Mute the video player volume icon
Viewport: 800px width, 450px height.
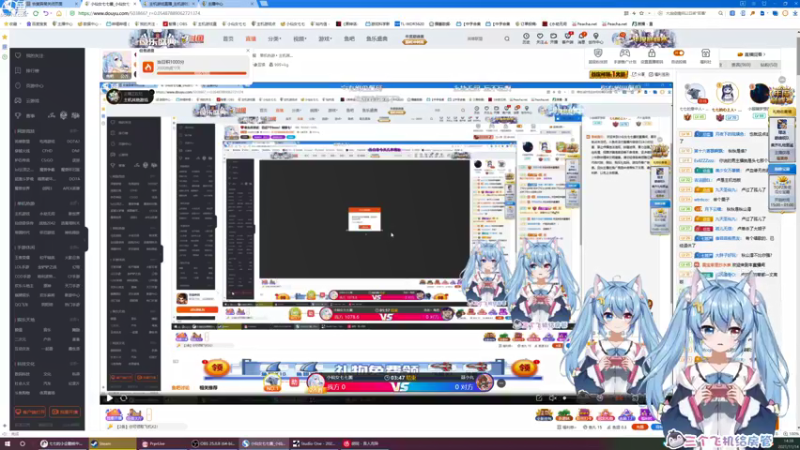(553, 398)
